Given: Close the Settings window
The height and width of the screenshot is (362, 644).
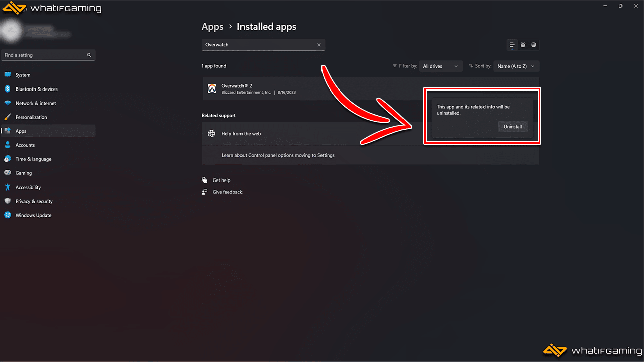Looking at the screenshot, I should click(x=635, y=6).
